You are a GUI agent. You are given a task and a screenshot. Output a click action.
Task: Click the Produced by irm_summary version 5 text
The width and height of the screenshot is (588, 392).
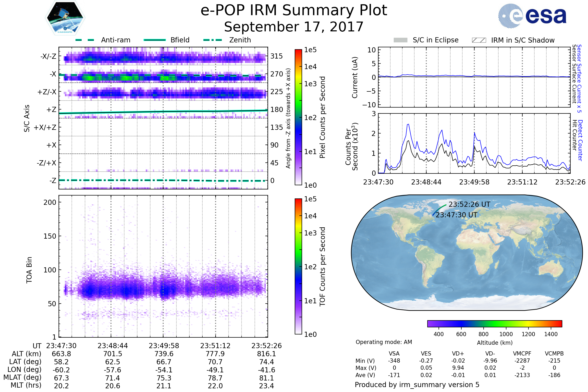click(417, 385)
